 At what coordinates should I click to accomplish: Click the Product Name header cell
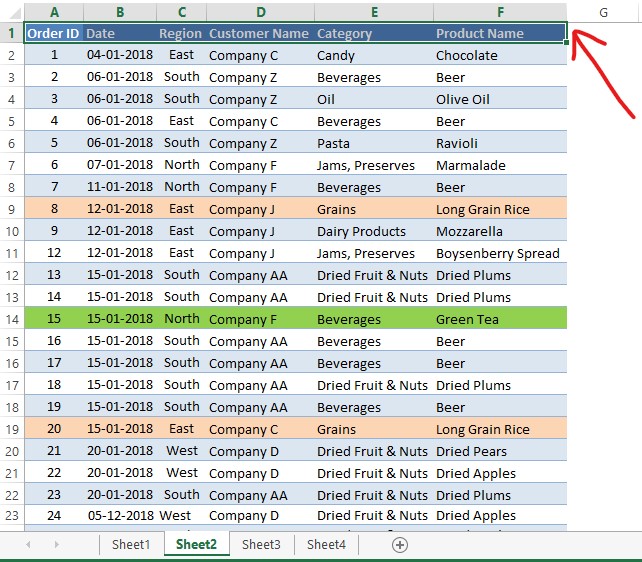pos(500,33)
